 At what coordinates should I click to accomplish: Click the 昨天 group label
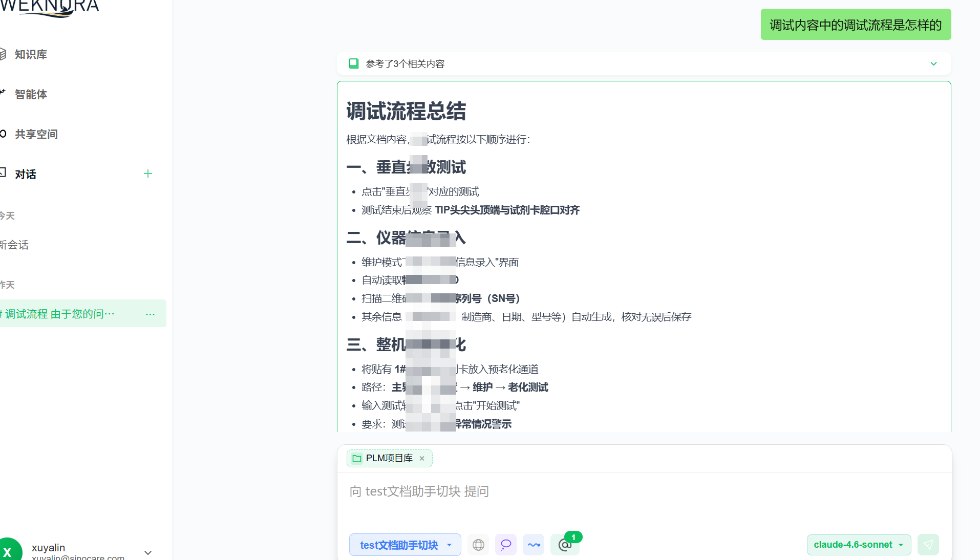coord(7,285)
